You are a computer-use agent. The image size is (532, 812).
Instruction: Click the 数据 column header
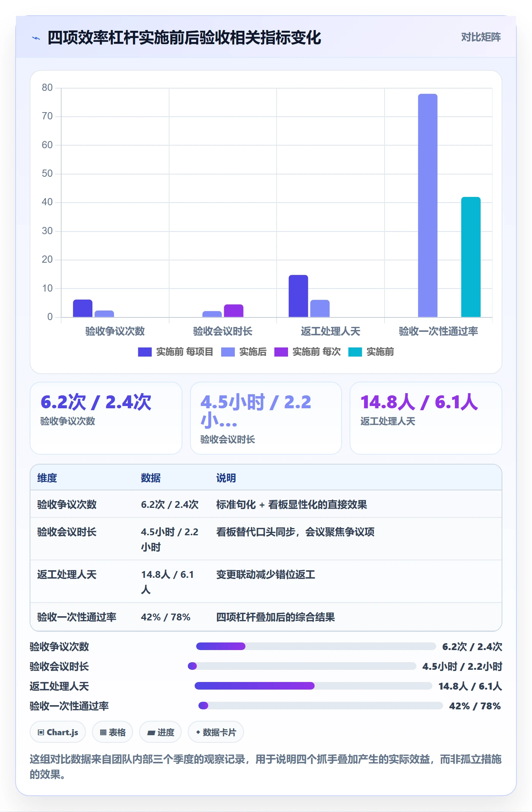[x=151, y=478]
